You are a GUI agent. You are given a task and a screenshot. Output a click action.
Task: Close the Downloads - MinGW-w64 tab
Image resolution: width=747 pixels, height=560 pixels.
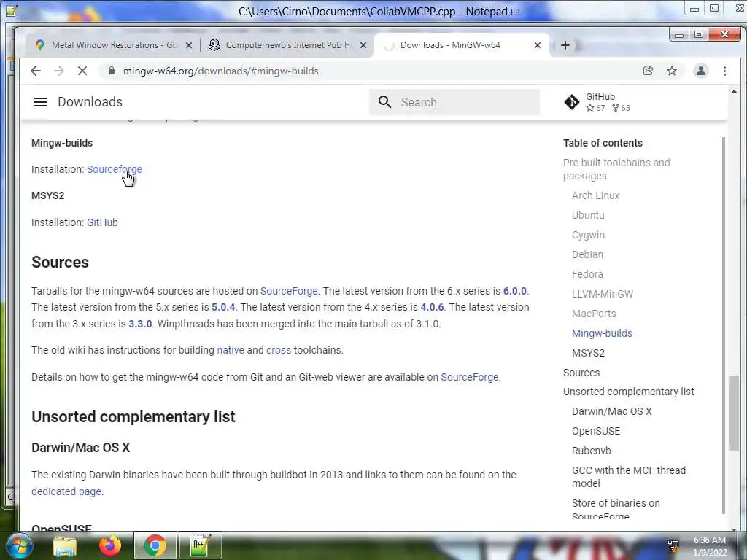[x=538, y=45]
